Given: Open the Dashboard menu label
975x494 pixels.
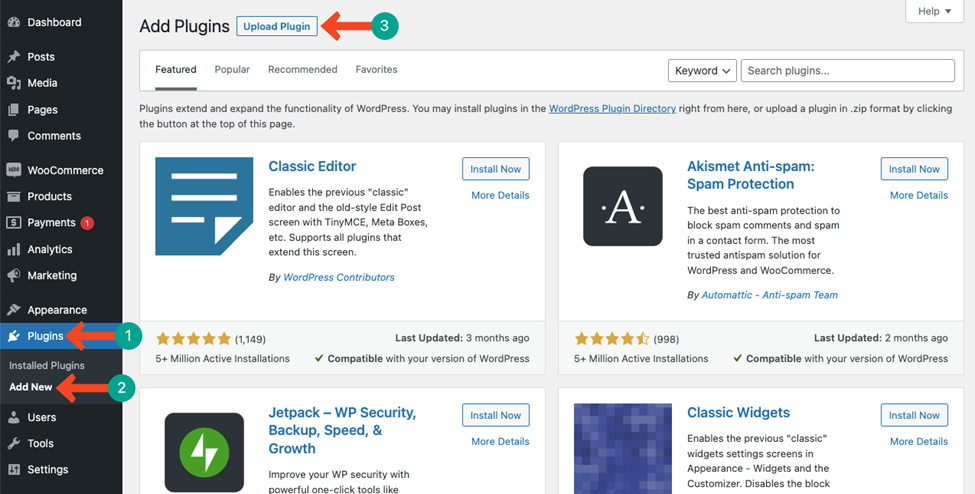Looking at the screenshot, I should click(54, 22).
